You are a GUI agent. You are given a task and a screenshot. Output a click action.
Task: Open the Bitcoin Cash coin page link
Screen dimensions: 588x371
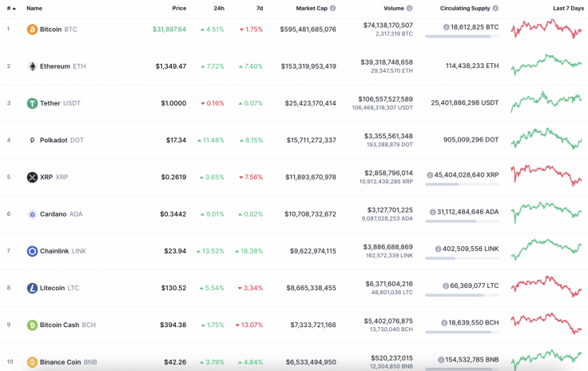coord(59,325)
